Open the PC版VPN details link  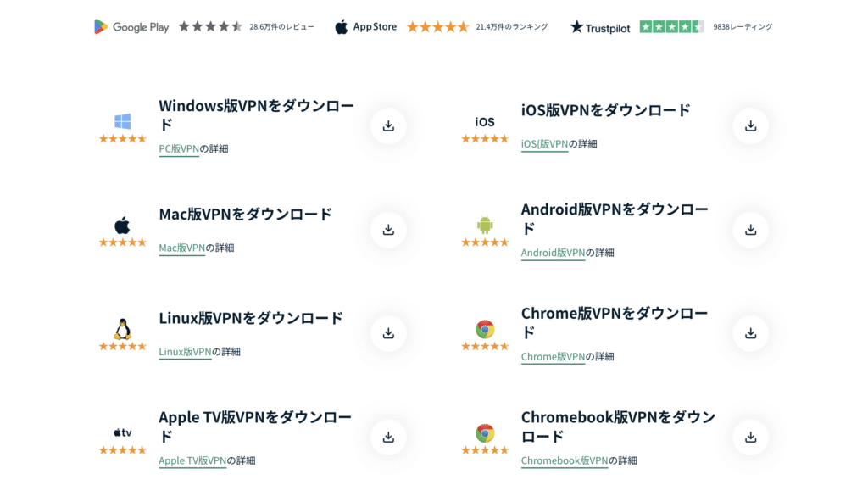[179, 149]
